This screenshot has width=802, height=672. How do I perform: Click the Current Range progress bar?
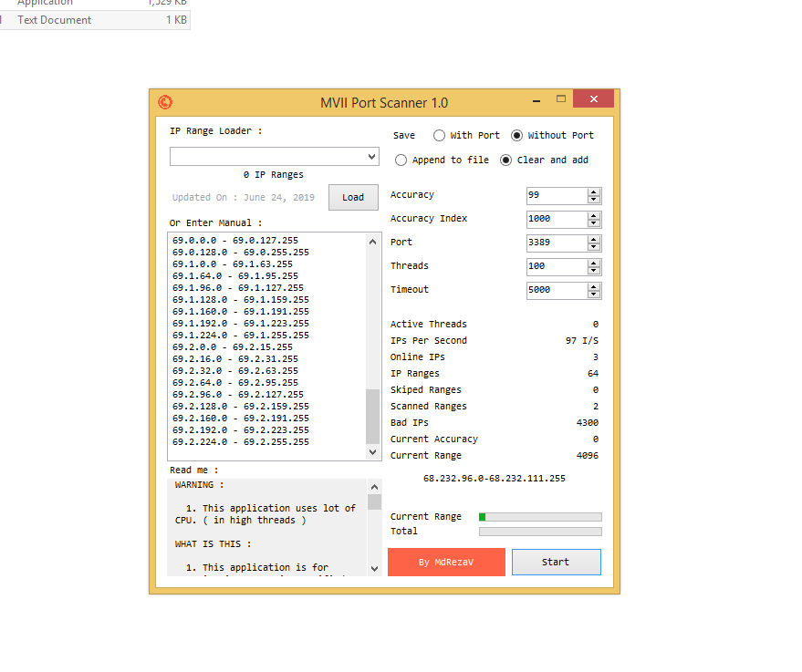point(538,516)
